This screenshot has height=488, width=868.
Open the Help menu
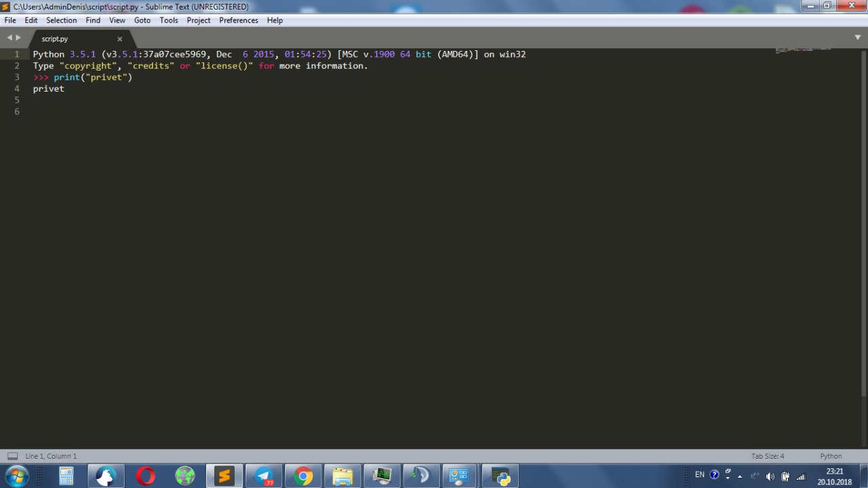click(x=275, y=20)
